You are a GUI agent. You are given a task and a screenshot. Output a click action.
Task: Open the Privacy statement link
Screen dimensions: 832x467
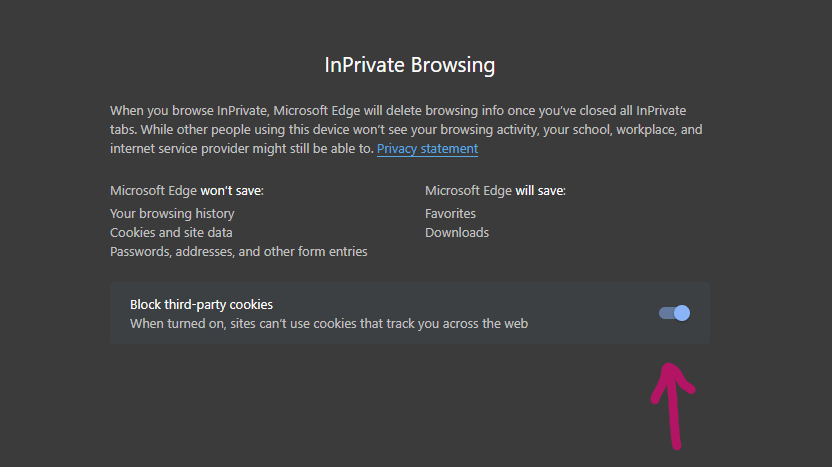pyautogui.click(x=427, y=149)
